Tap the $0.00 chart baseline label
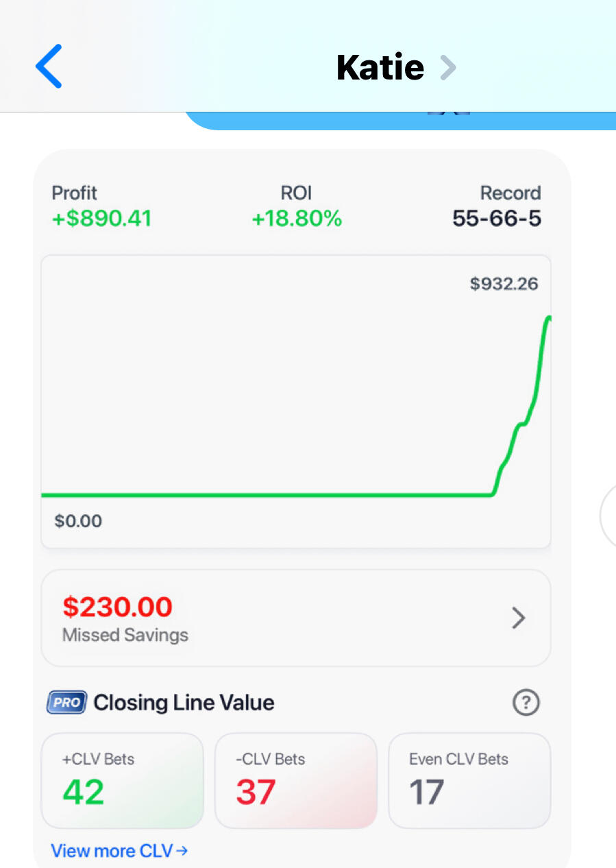The width and height of the screenshot is (616, 868). (78, 521)
